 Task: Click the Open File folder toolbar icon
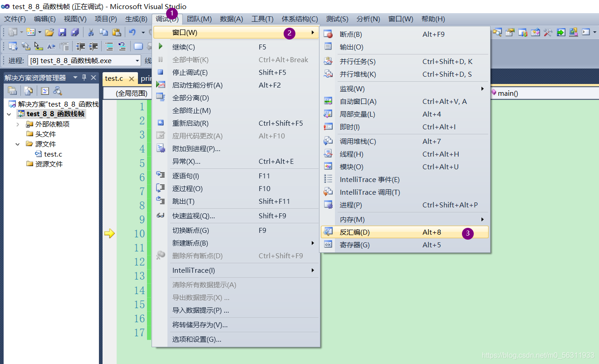49,32
